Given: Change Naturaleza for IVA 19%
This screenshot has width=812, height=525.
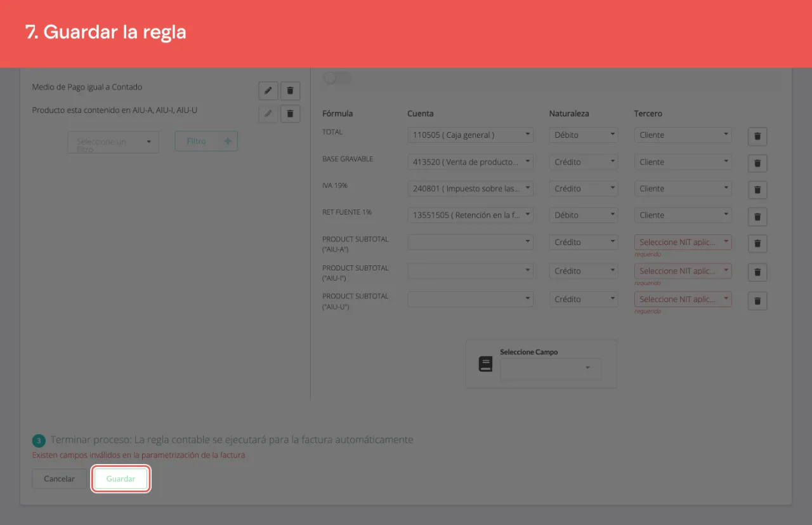Looking at the screenshot, I should 584,189.
